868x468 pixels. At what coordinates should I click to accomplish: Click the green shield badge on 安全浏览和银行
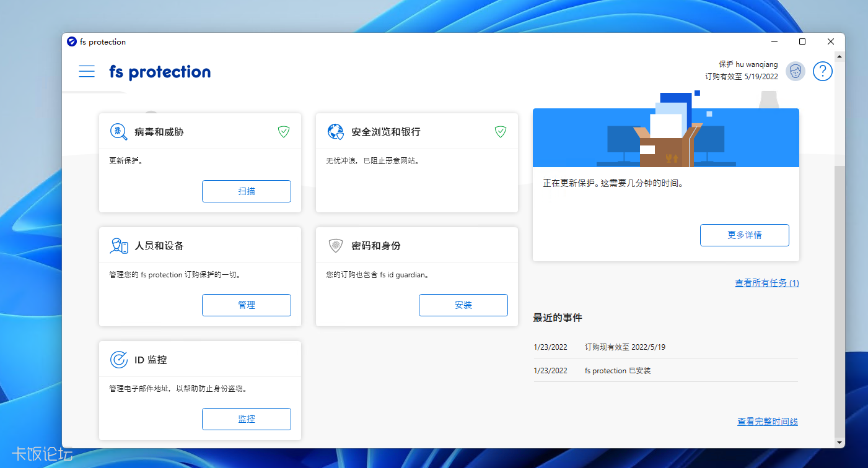click(x=500, y=131)
